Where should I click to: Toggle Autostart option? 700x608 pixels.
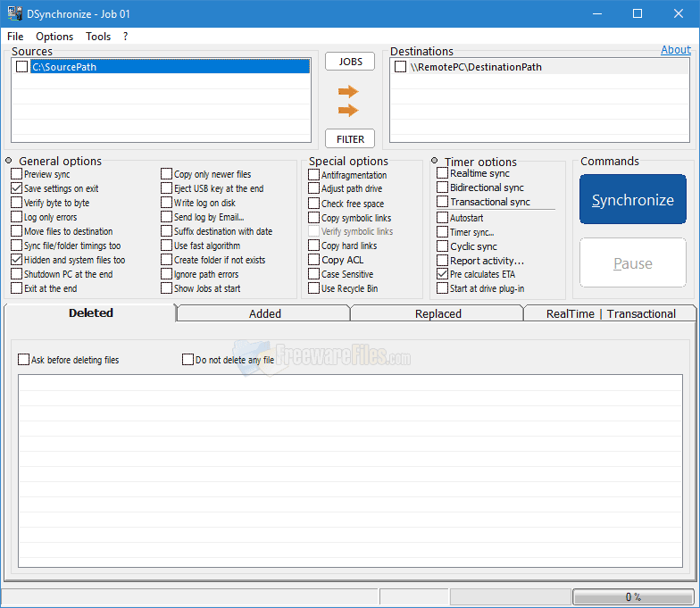coord(443,218)
